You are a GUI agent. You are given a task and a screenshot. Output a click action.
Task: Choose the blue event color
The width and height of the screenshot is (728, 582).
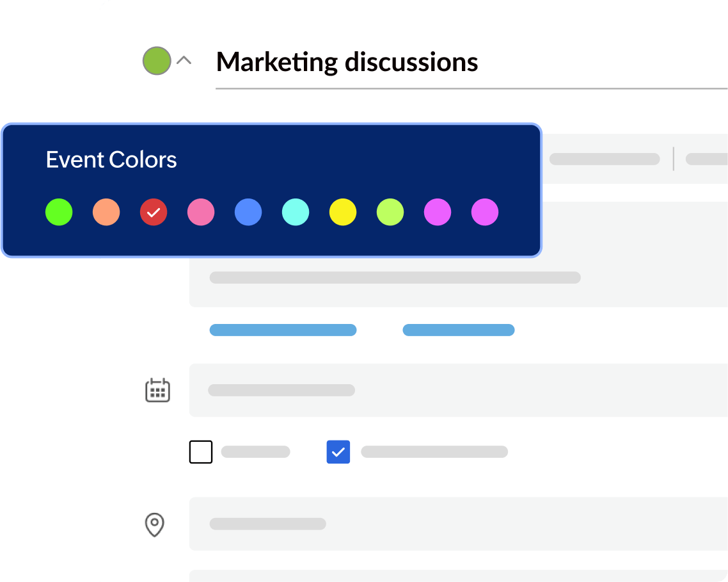(248, 212)
